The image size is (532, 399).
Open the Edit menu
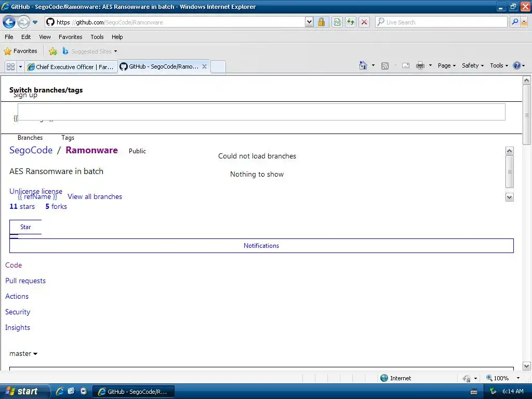(26, 37)
